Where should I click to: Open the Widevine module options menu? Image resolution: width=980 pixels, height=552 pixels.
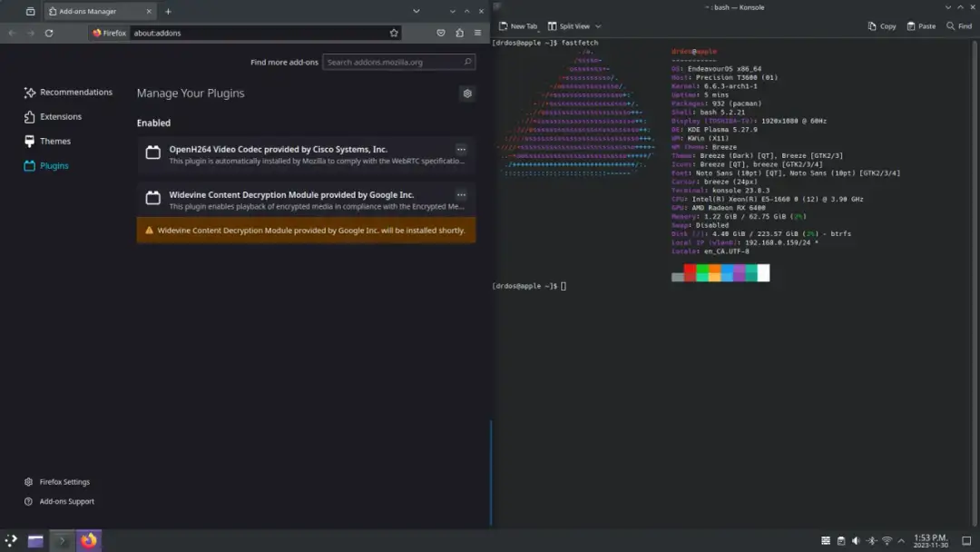pyautogui.click(x=461, y=194)
